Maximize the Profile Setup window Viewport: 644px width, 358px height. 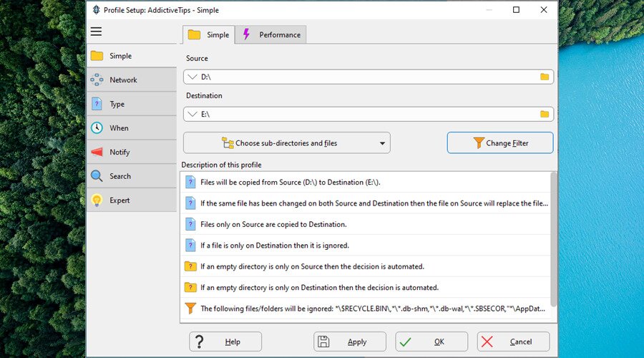click(x=516, y=10)
